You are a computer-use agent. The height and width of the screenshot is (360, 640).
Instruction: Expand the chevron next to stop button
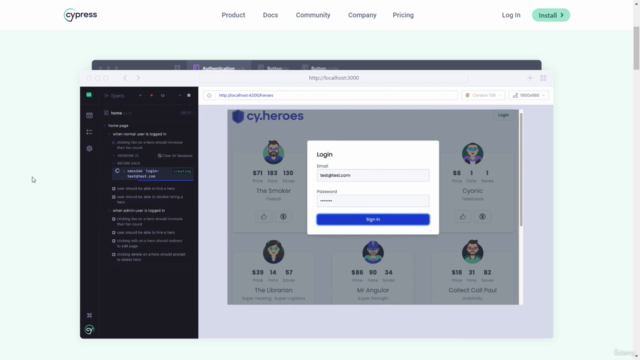pos(179,96)
